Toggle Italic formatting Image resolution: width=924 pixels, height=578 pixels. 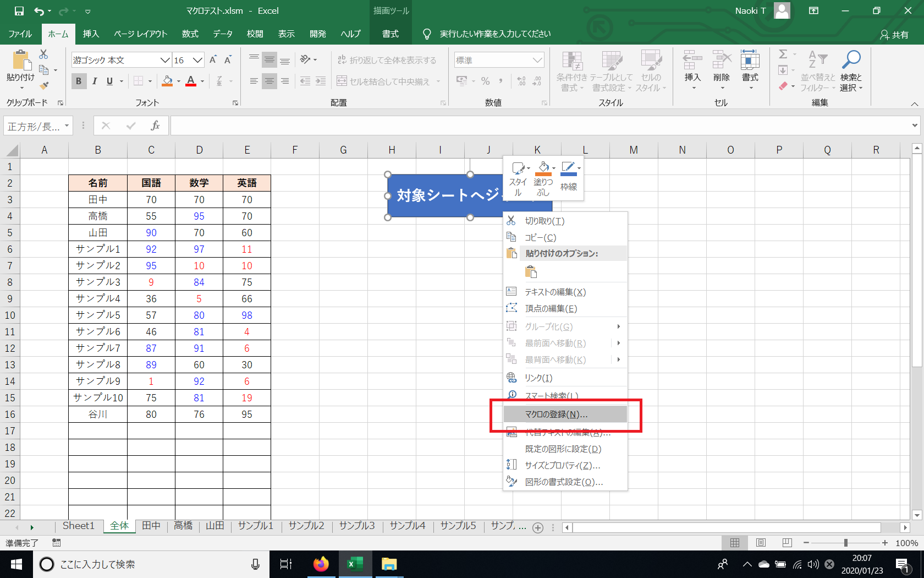pos(95,81)
